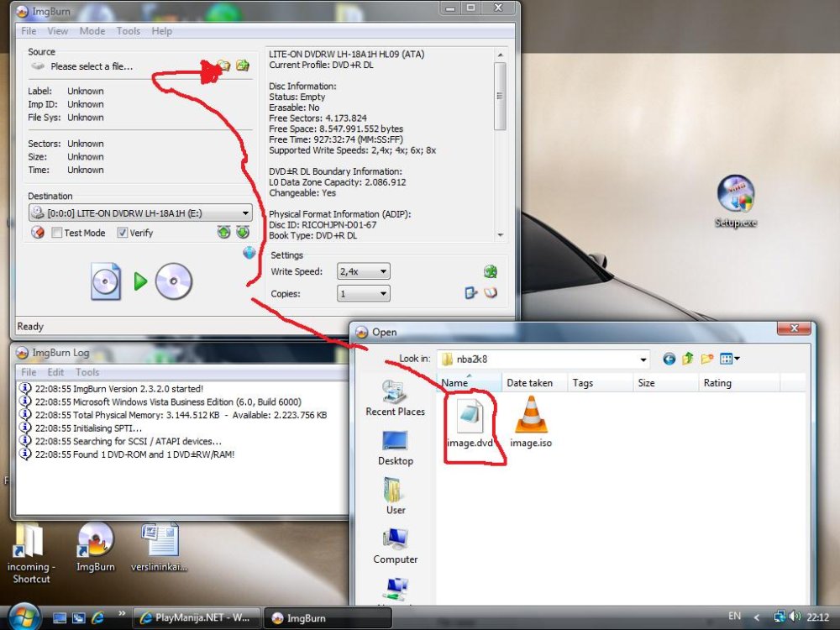Select the verslininkai document on the desktop
840x630 pixels.
click(x=159, y=547)
